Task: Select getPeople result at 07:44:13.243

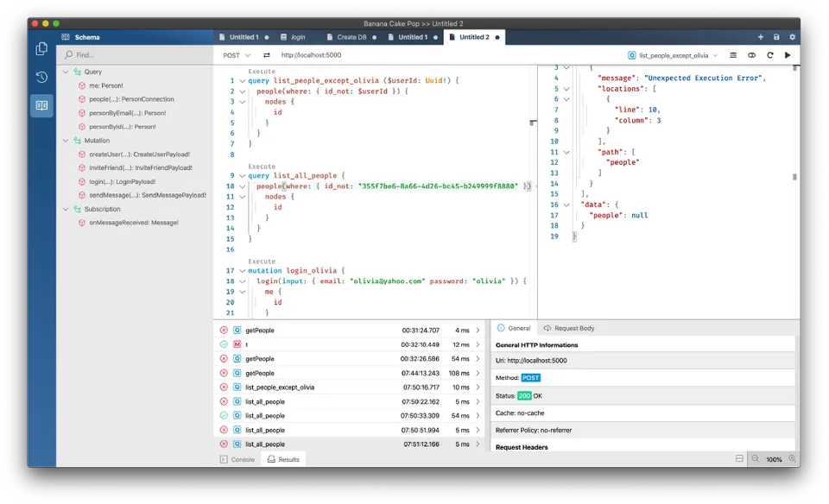Action: (349, 373)
